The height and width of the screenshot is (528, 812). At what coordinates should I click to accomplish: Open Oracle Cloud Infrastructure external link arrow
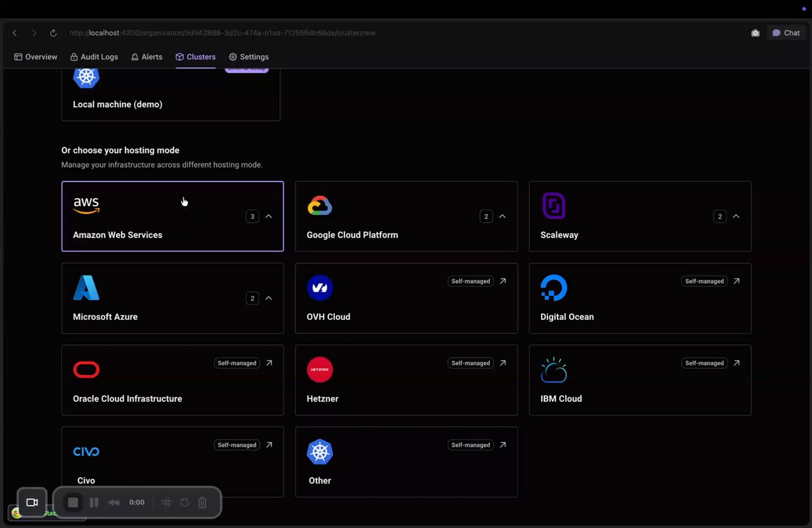(x=269, y=363)
